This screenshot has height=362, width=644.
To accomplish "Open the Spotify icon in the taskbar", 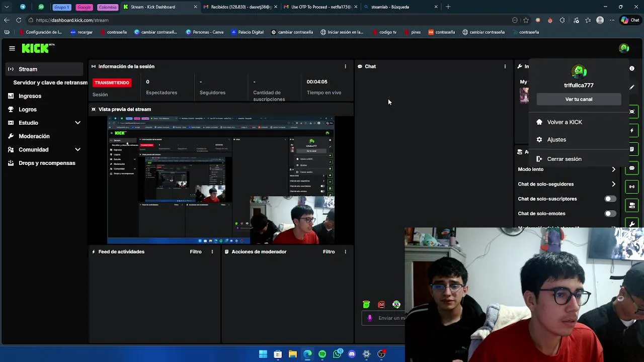I will pos(322,354).
